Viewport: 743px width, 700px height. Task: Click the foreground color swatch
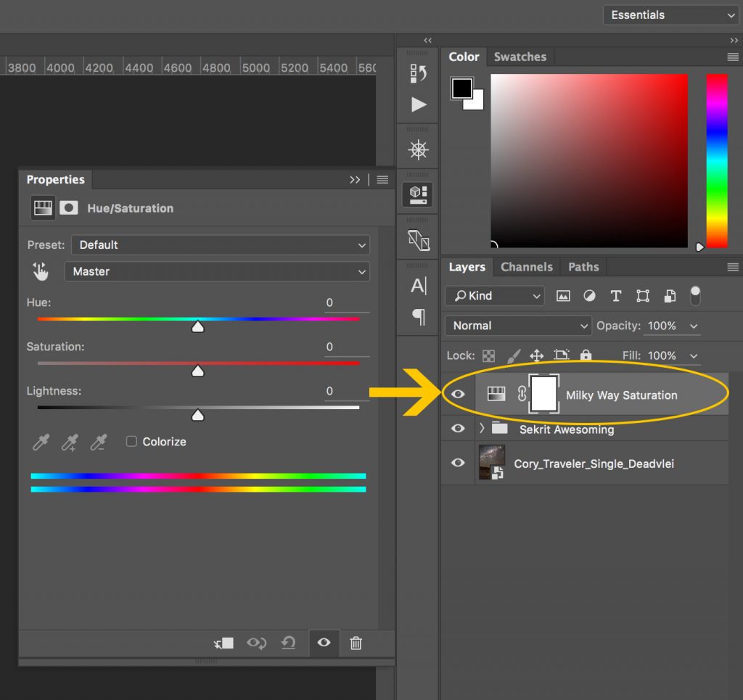(462, 88)
